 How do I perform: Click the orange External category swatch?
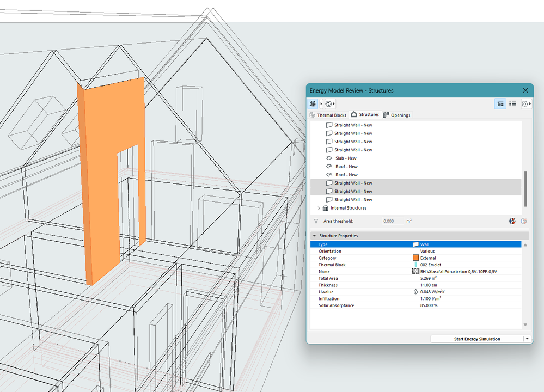click(x=415, y=258)
